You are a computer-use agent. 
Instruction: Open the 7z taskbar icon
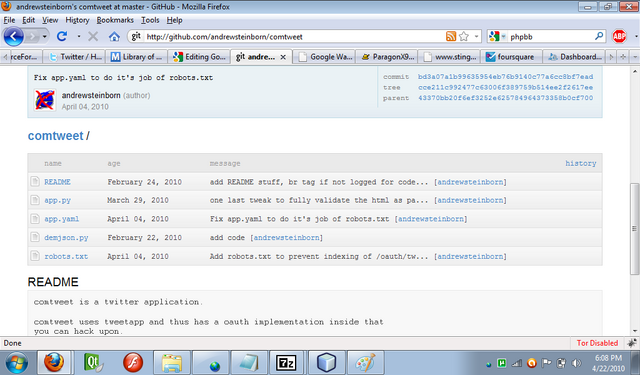point(286,362)
